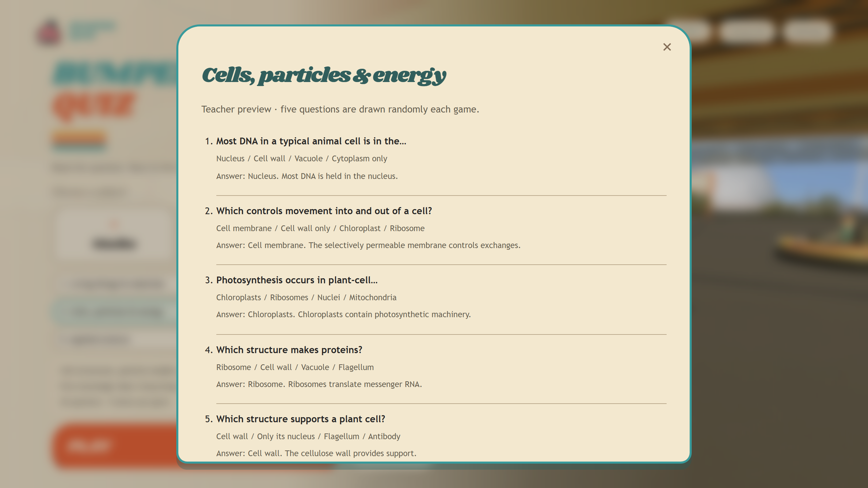Click options 'Ribosome / Cell wall / Vacuole / Flagellum'

click(295, 367)
